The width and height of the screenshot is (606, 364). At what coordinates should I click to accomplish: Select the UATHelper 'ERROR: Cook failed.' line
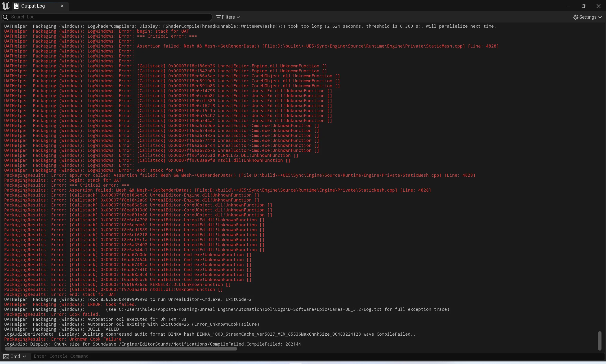(x=71, y=304)
